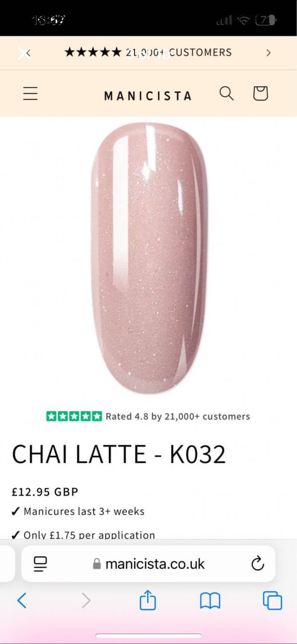The width and height of the screenshot is (297, 644).
Task: Open the hamburger menu icon
Action: point(30,94)
